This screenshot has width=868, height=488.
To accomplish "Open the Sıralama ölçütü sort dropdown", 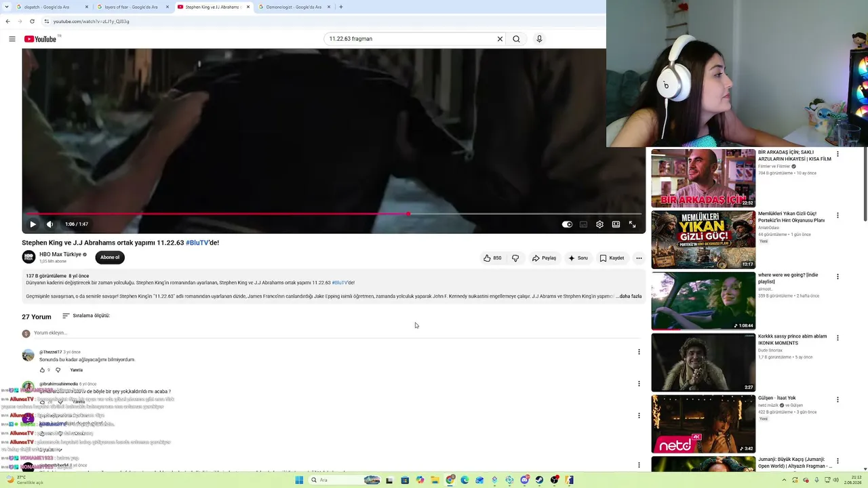I will tap(86, 316).
